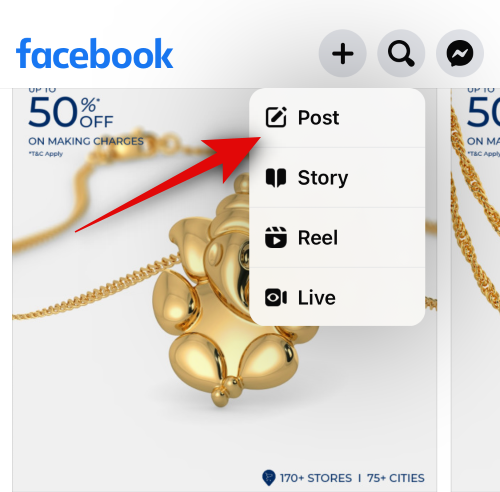
Task: Click the Reel clapperboard icon
Action: click(x=276, y=238)
